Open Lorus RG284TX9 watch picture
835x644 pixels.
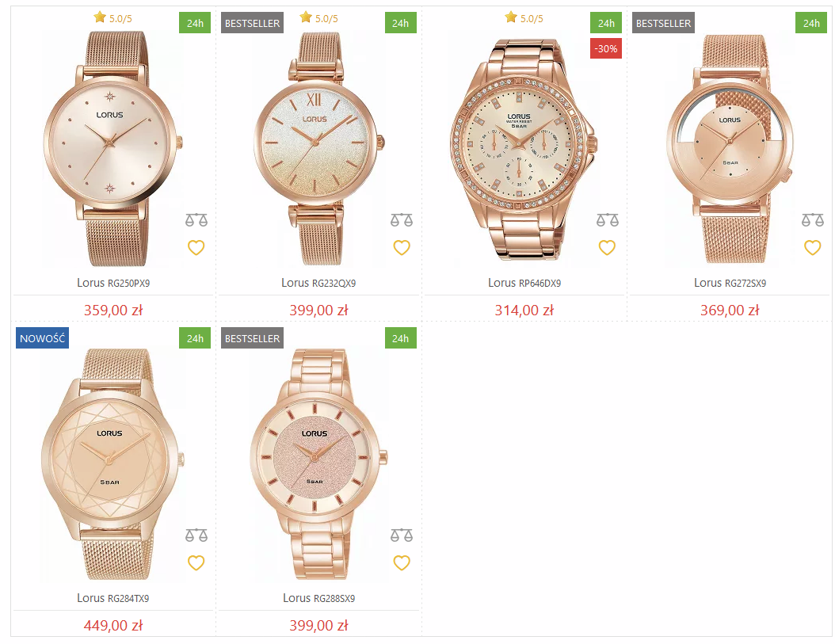(x=113, y=464)
